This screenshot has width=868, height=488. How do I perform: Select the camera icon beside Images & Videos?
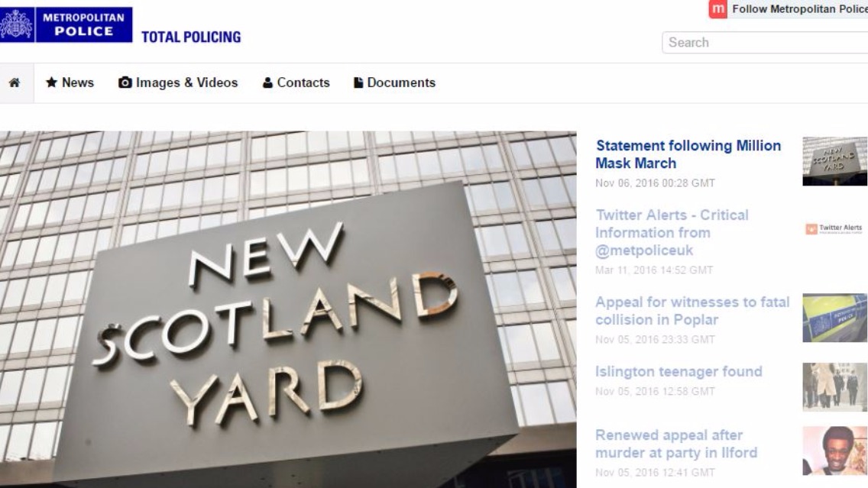(125, 82)
